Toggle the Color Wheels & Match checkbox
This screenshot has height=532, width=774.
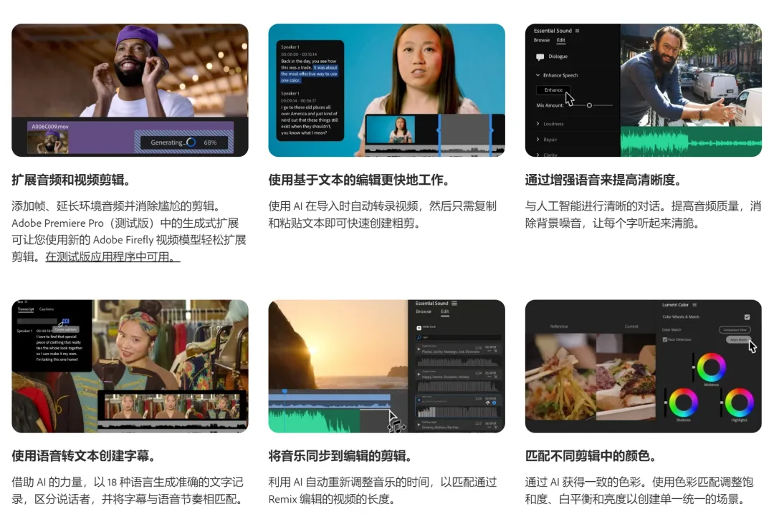747,317
